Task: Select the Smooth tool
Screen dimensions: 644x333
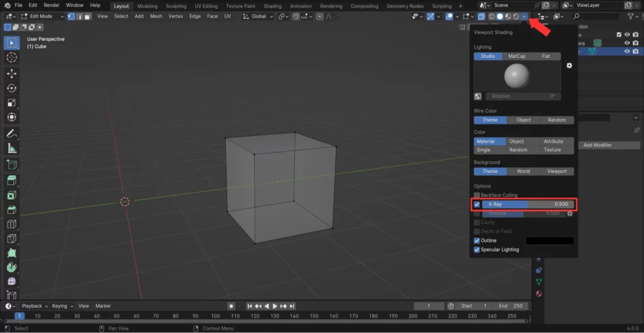Action: pyautogui.click(x=11, y=281)
